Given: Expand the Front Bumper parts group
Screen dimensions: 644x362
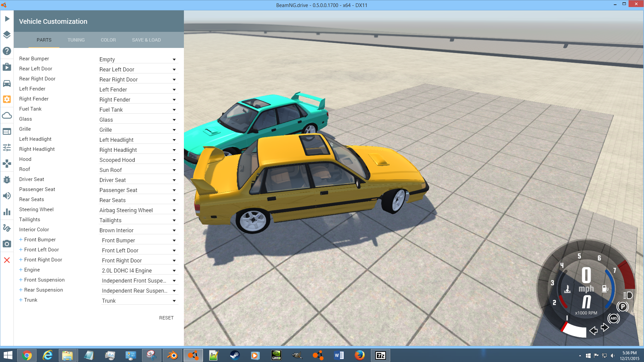Looking at the screenshot, I should (x=21, y=240).
